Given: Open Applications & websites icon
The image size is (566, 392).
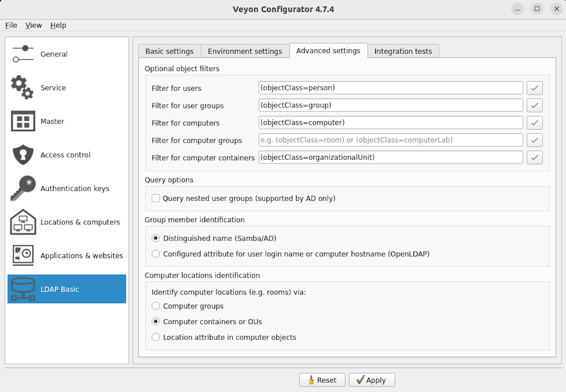Looking at the screenshot, I should click(23, 255).
